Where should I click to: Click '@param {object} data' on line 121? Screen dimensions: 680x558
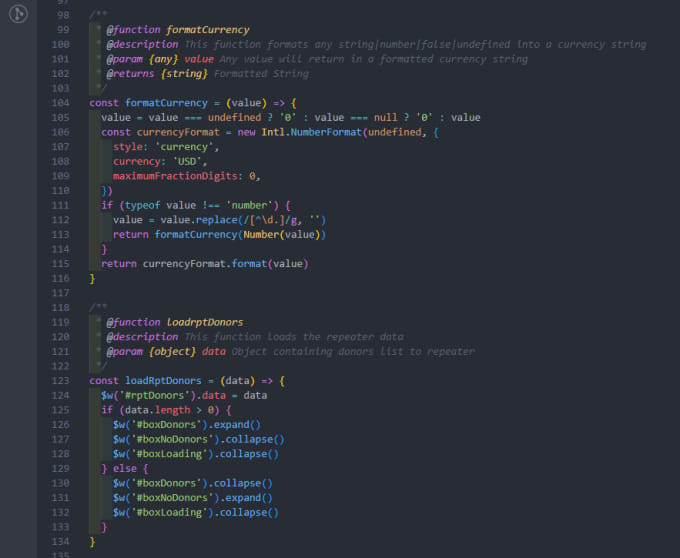click(166, 352)
